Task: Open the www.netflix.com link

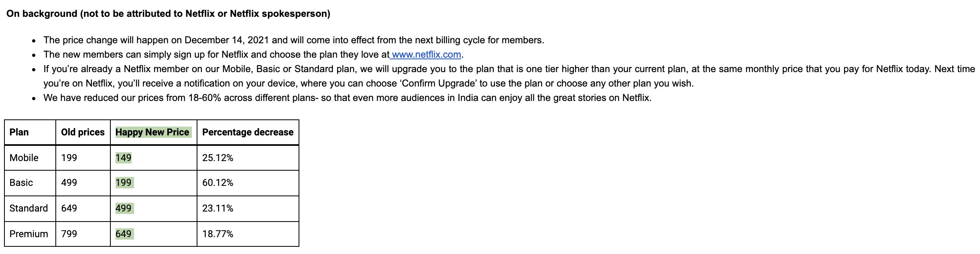Action: (426, 54)
